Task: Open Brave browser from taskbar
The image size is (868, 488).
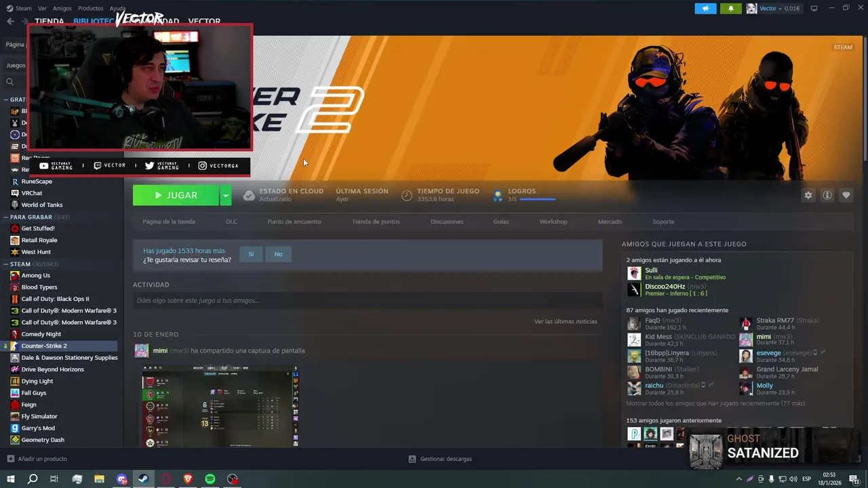Action: coord(188,479)
